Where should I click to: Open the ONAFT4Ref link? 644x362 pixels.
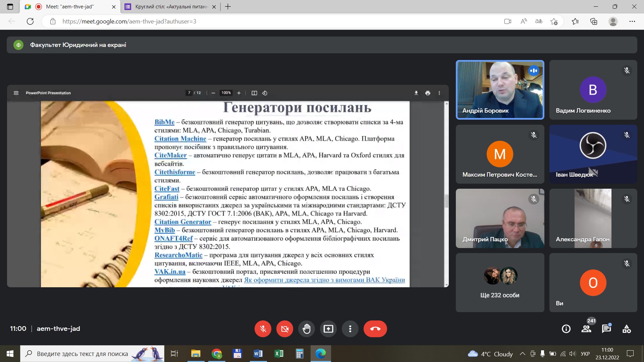click(x=173, y=238)
